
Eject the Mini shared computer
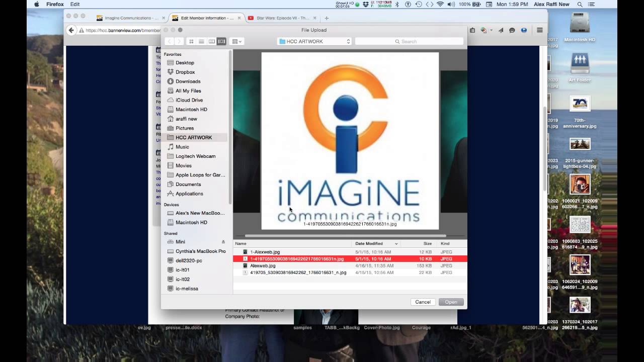(223, 242)
